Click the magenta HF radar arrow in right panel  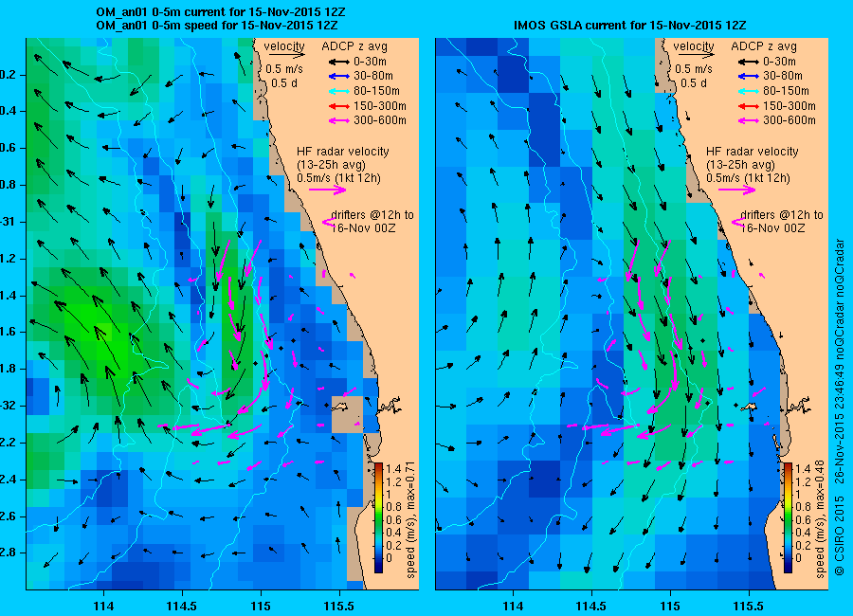(x=737, y=190)
